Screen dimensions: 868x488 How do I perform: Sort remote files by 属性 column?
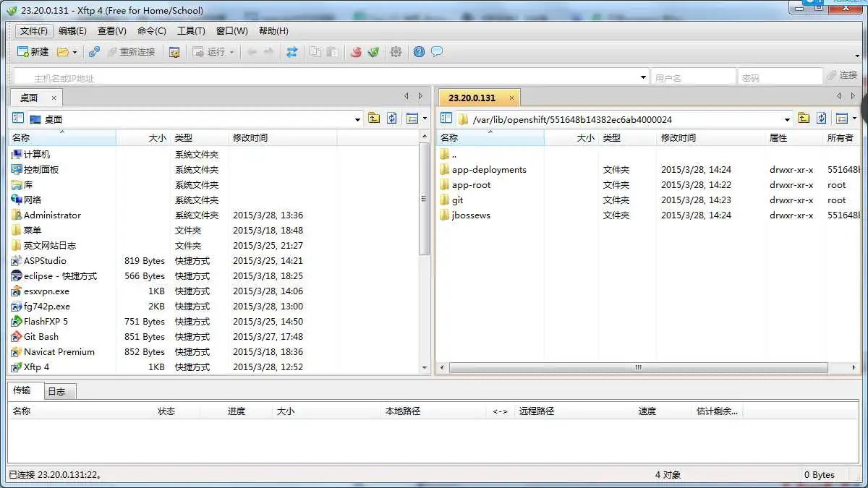point(793,137)
